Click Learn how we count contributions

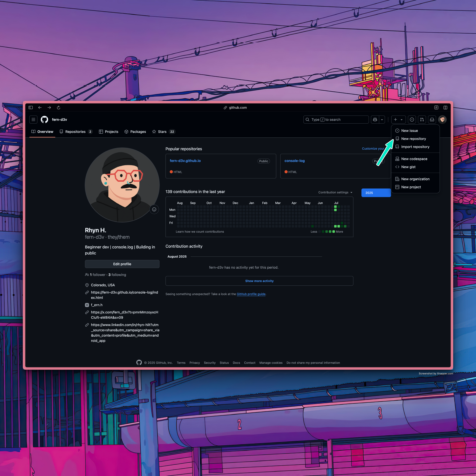[200, 232]
